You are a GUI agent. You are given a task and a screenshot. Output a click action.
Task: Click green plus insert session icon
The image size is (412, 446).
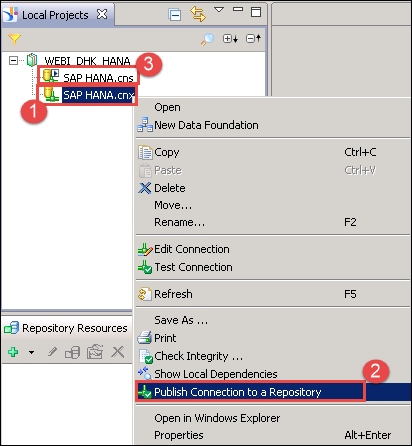coord(13,352)
